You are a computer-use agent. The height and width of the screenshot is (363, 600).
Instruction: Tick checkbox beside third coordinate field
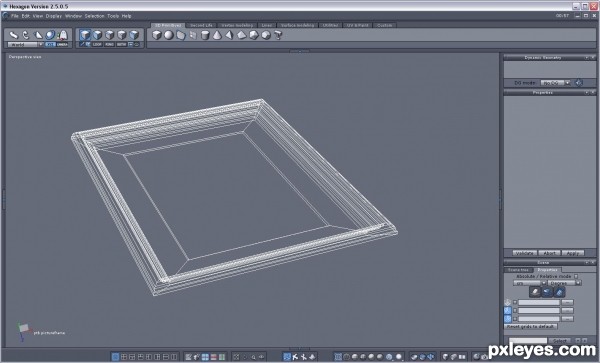pos(515,319)
